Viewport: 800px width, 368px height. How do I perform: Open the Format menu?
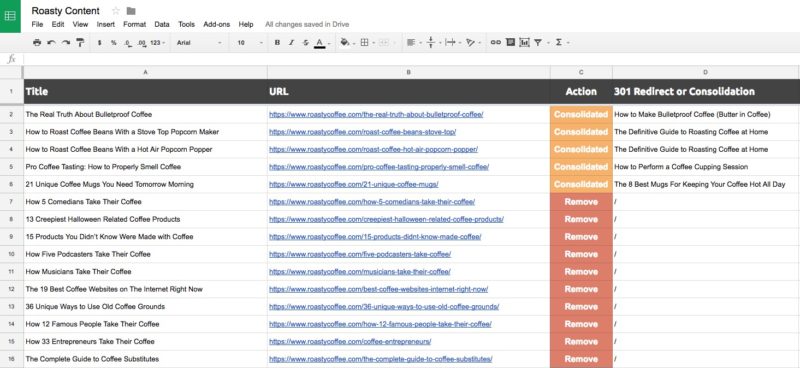pyautogui.click(x=135, y=24)
